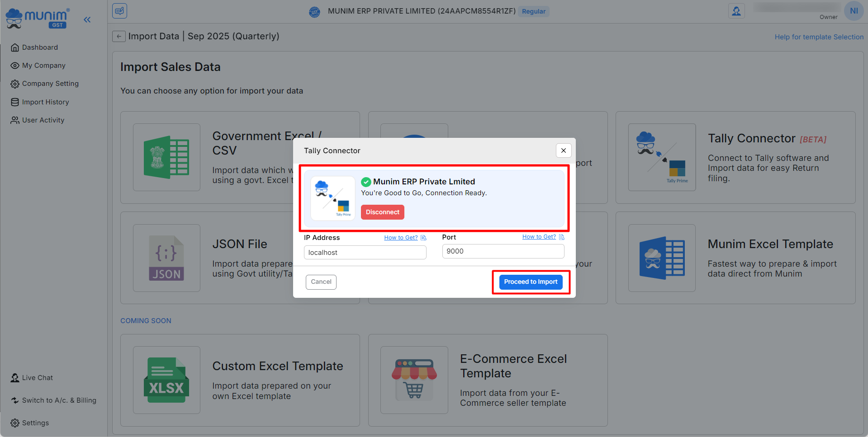Go to Dashboard in the sidebar

(40, 47)
